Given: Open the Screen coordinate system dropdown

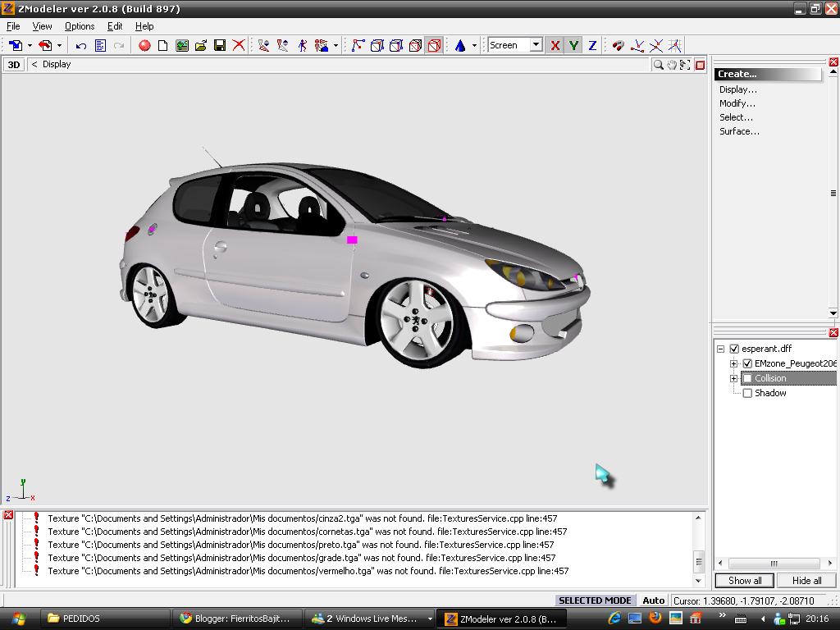Looking at the screenshot, I should [x=536, y=45].
